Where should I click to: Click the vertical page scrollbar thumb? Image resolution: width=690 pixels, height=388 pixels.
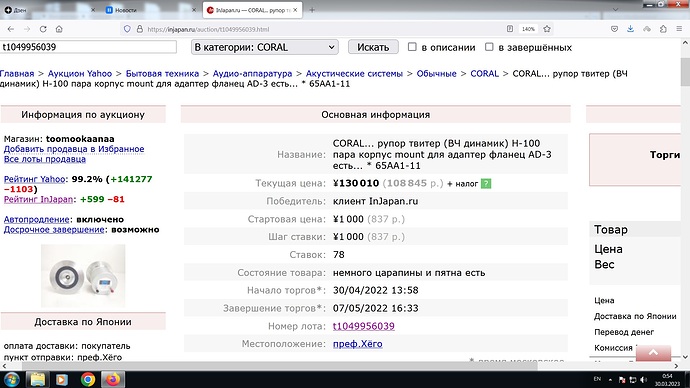click(685, 72)
